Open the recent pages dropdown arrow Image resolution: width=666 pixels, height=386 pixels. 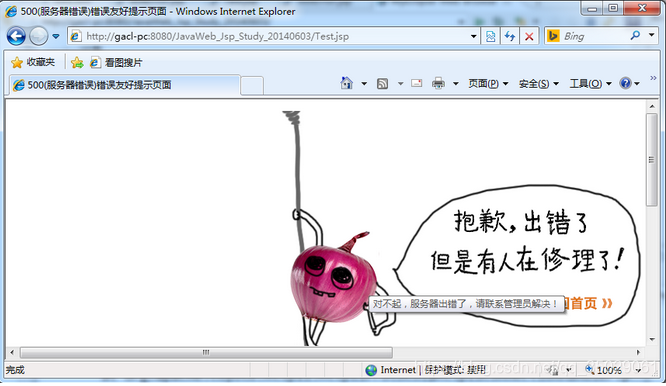(x=56, y=37)
